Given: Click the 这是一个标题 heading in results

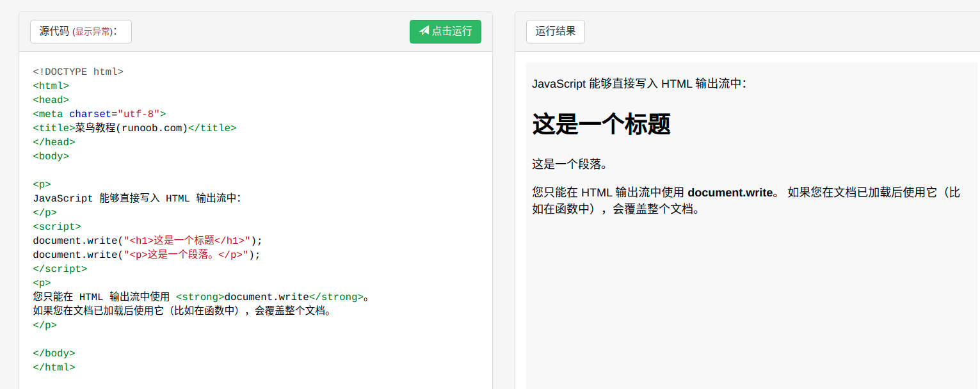Looking at the screenshot, I should [x=601, y=124].
